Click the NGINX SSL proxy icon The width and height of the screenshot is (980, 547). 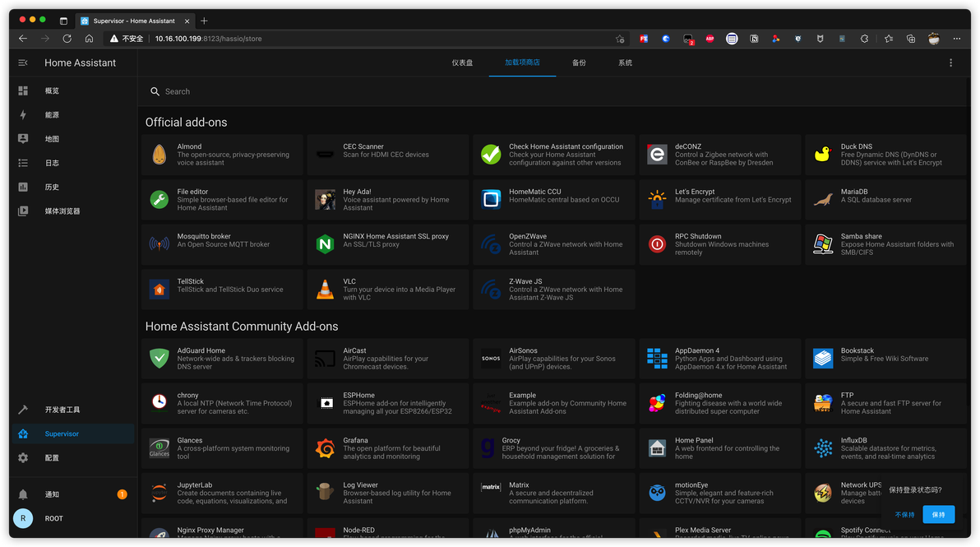click(325, 244)
